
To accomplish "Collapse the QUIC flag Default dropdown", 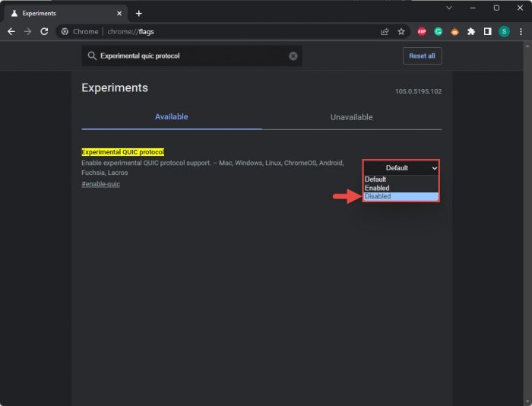I will (401, 168).
